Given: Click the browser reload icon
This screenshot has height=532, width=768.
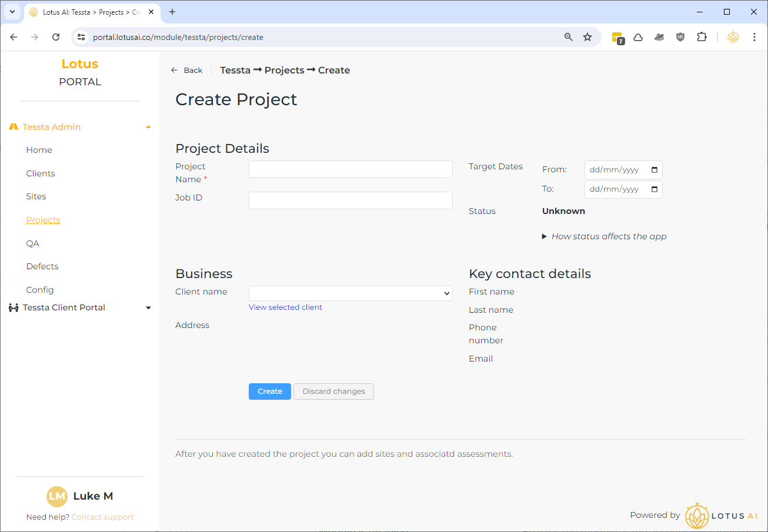Looking at the screenshot, I should coord(56,37).
